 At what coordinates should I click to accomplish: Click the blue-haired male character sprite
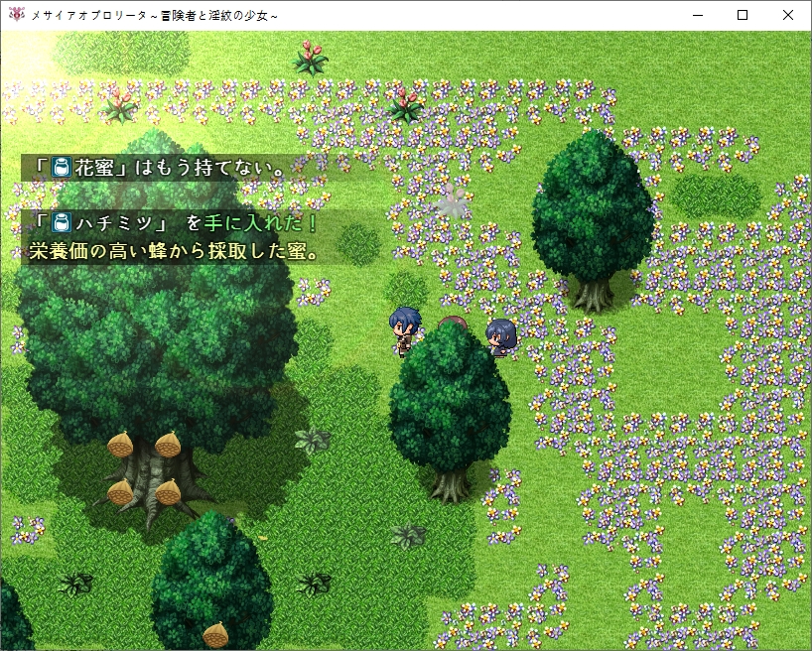point(405,331)
